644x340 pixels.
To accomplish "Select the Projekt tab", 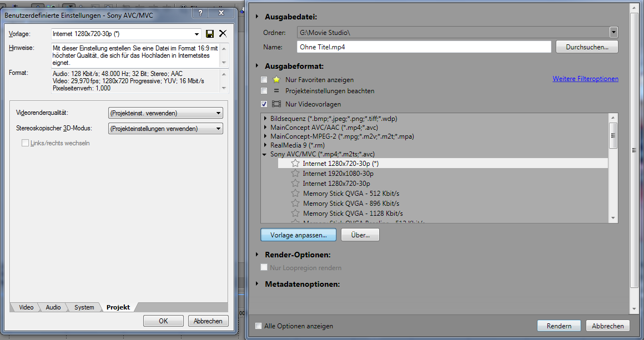I will coord(118,307).
